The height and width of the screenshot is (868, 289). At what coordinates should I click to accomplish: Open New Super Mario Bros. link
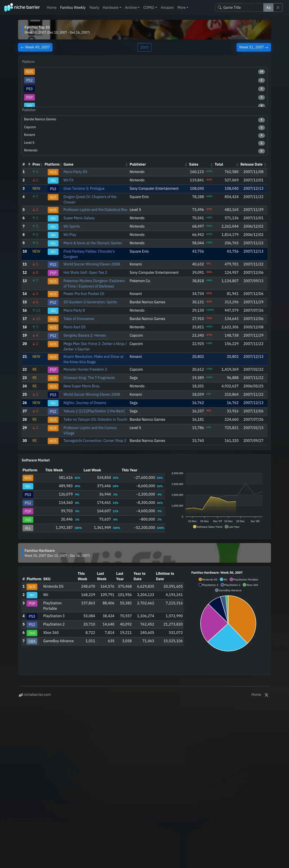click(82, 386)
